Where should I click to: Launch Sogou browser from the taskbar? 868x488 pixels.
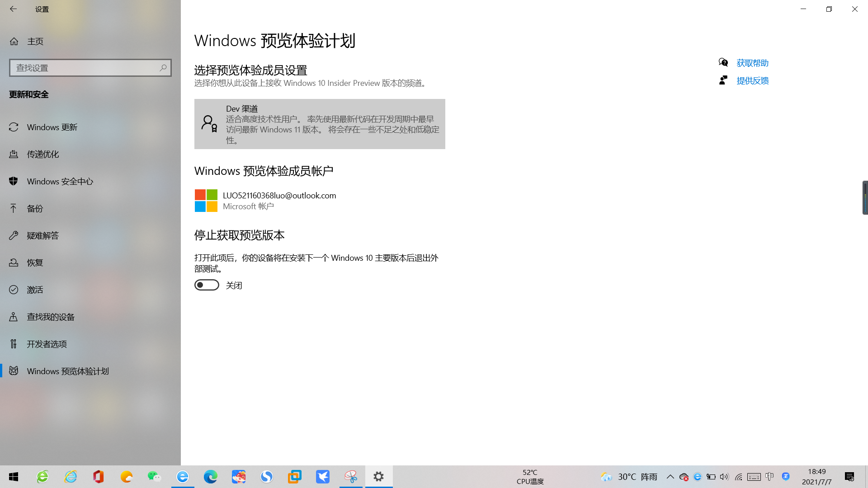[267, 477]
